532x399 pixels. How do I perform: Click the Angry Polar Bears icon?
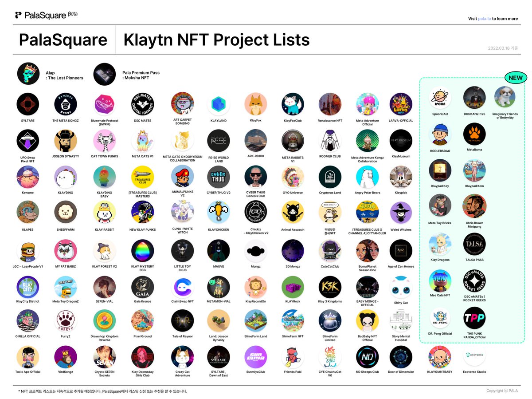tap(368, 177)
